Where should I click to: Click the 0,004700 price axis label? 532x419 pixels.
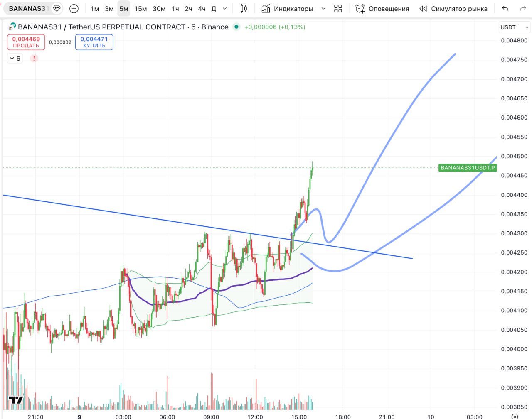coord(514,79)
